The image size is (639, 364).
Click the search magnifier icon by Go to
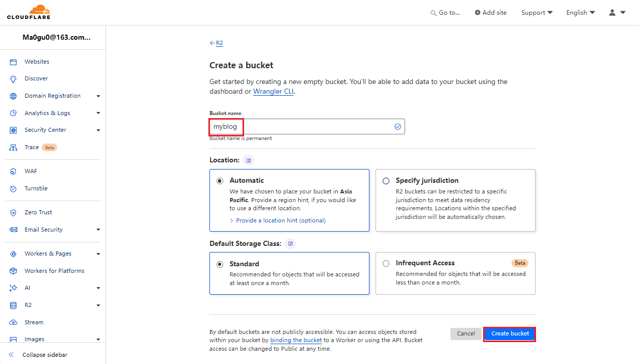(x=434, y=13)
